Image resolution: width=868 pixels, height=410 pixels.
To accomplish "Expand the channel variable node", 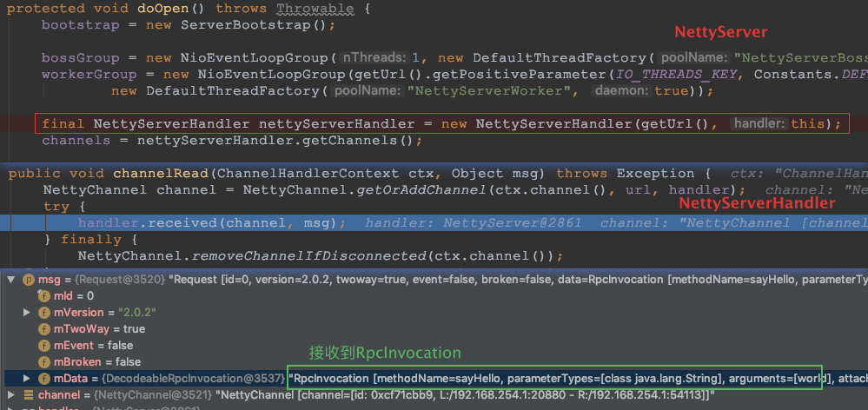I will click(x=11, y=395).
